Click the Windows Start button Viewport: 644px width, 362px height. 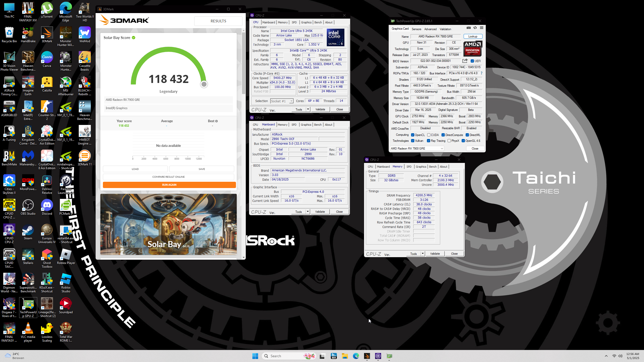pyautogui.click(x=255, y=356)
